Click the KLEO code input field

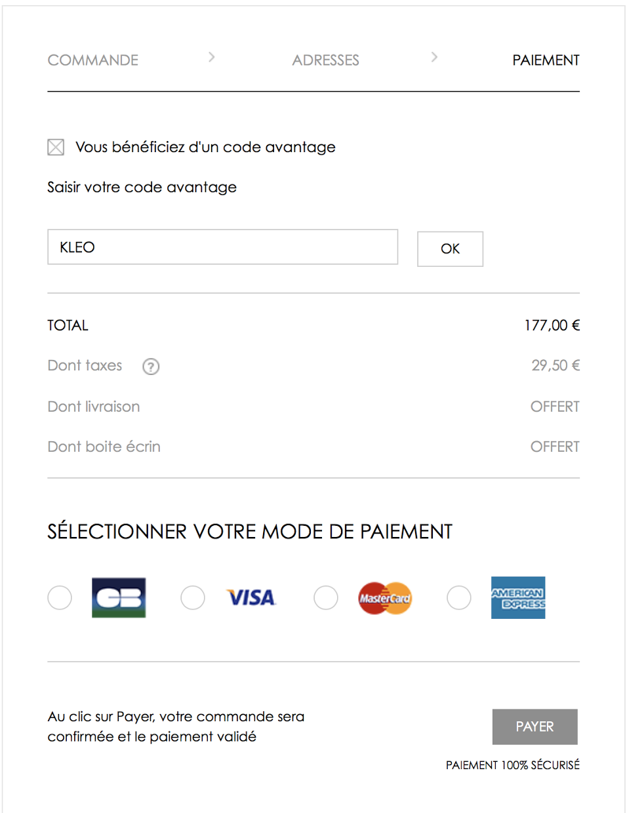point(222,247)
